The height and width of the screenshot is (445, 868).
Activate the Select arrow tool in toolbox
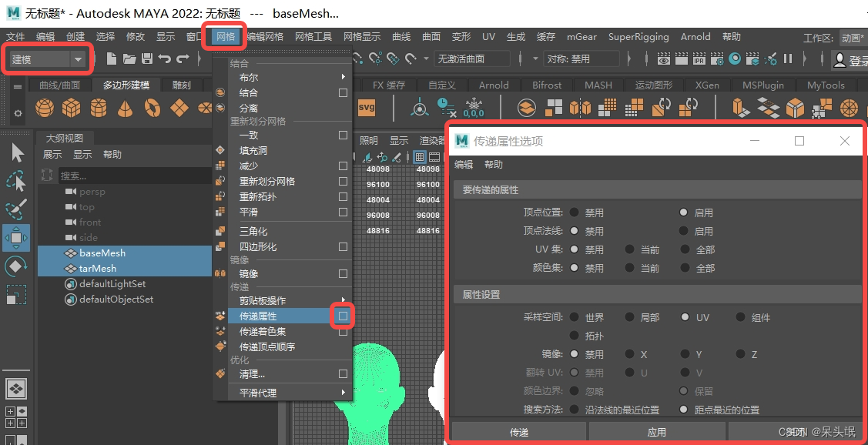pyautogui.click(x=17, y=152)
